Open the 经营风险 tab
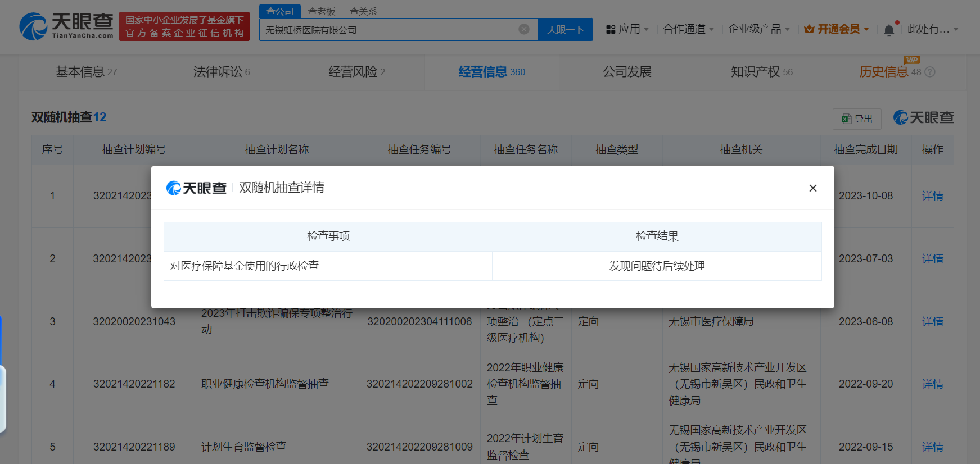The height and width of the screenshot is (464, 980). 357,72
